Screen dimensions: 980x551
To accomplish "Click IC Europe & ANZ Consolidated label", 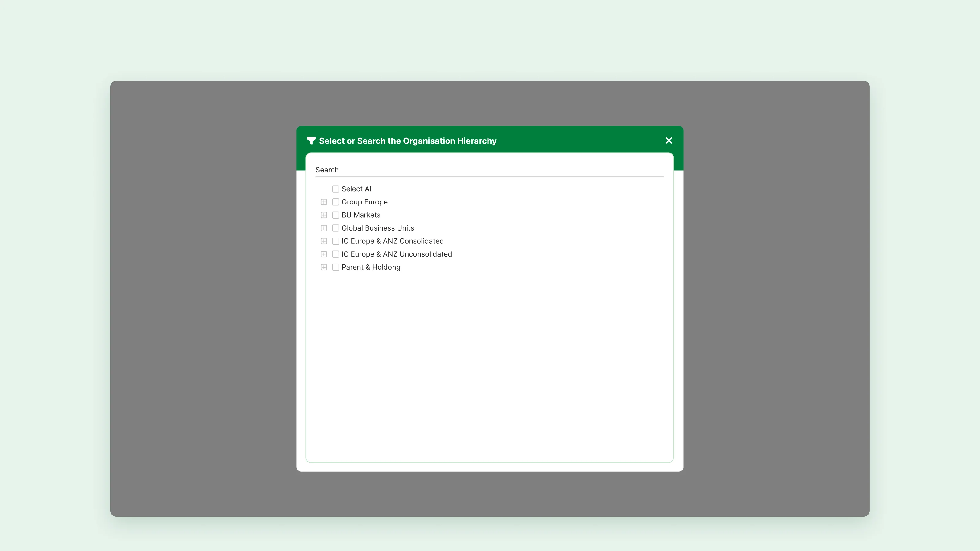I will tap(393, 241).
